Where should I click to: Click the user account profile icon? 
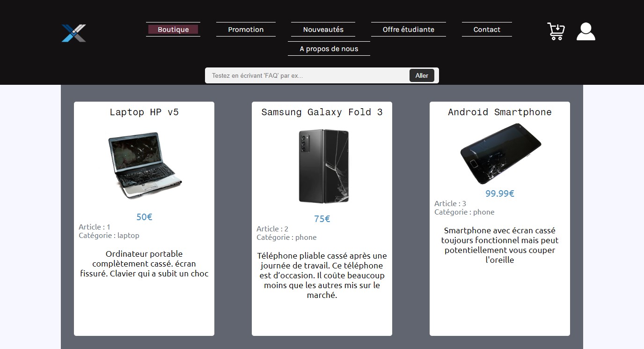coord(586,31)
